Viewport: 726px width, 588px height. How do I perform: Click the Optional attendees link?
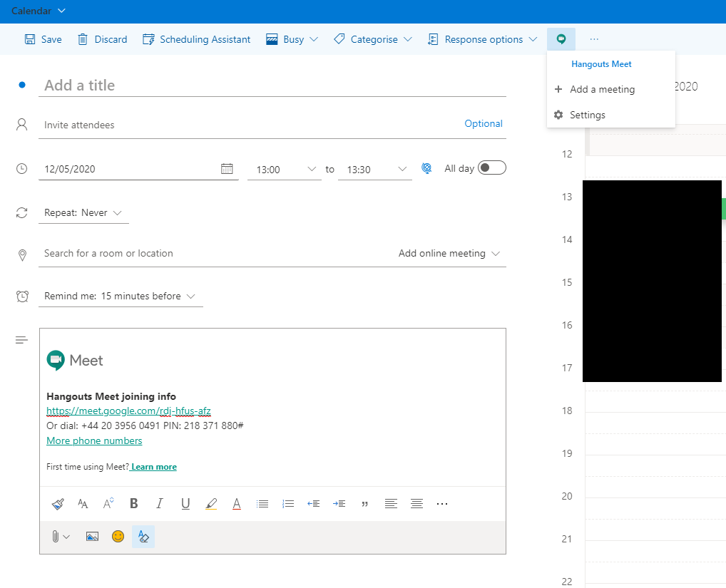[484, 123]
